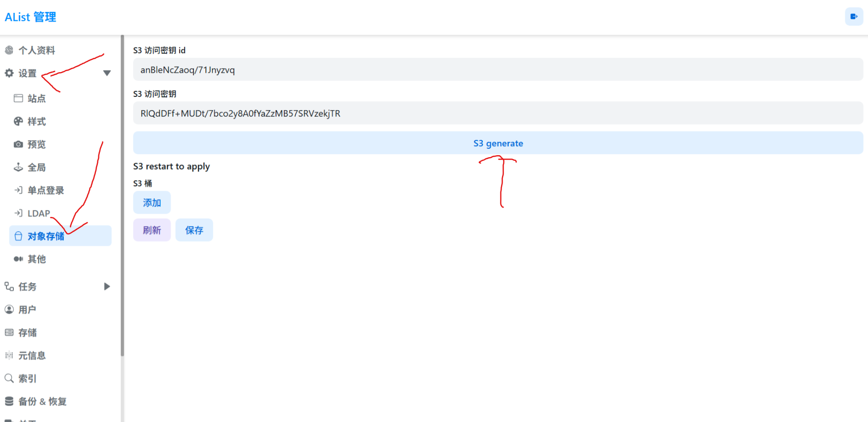Click the 'S3 restart to apply' text
This screenshot has height=422, width=868.
pyautogui.click(x=172, y=167)
